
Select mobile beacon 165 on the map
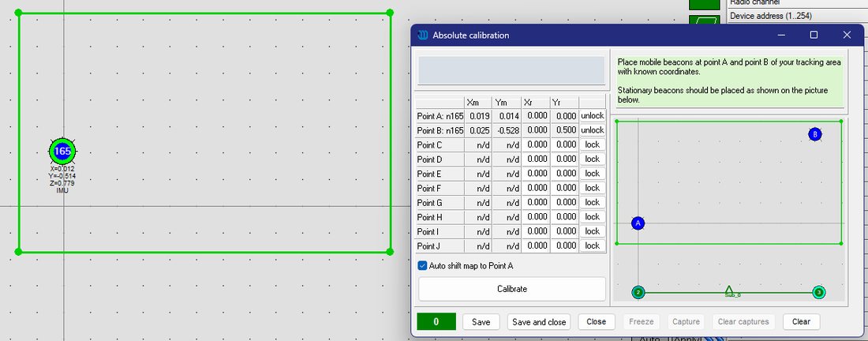[62, 151]
